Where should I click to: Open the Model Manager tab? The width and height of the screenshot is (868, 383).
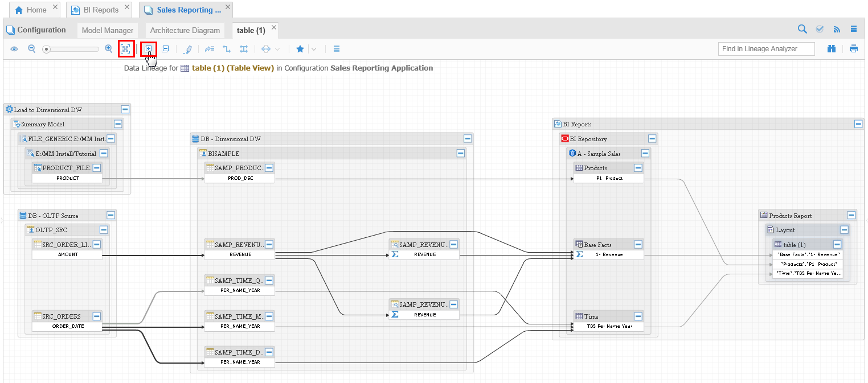coord(107,30)
